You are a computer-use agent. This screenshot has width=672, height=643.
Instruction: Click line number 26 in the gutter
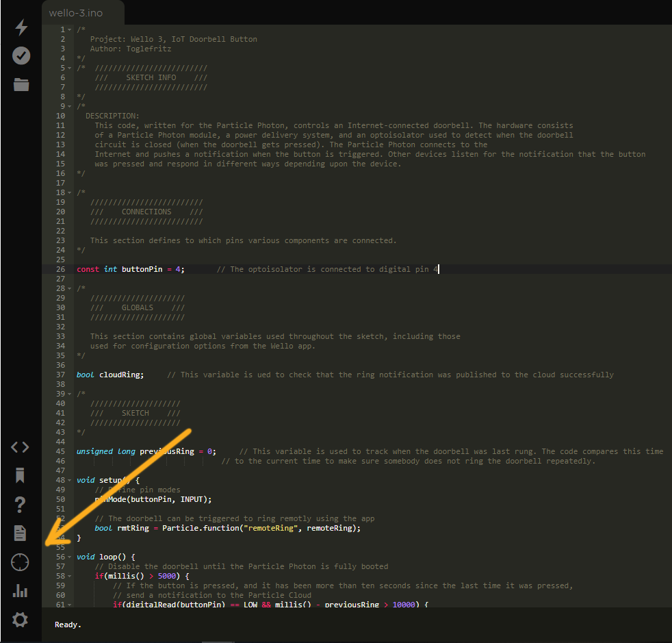point(60,269)
